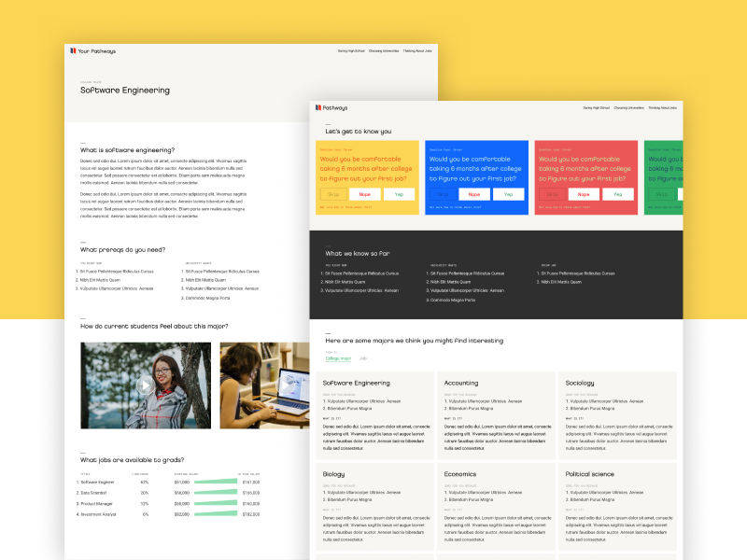Click the majors you might find interesting heading

415,341
